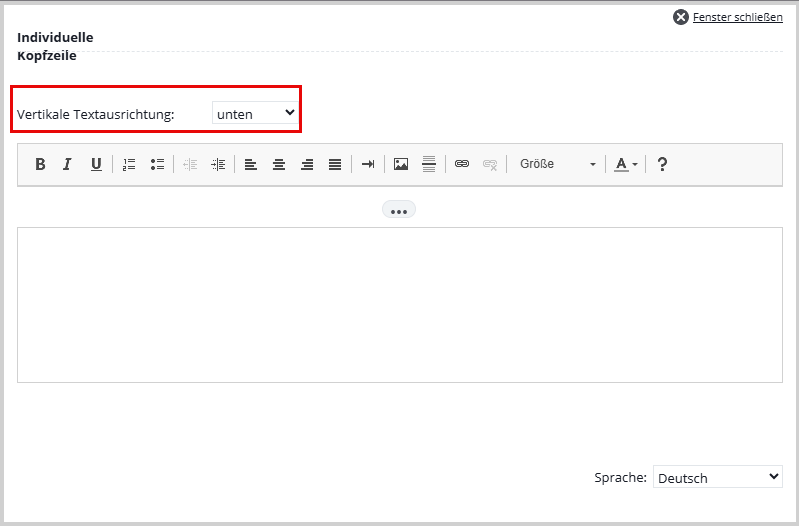Toggle bold formatting in the editor
799x526 pixels.
tap(40, 164)
